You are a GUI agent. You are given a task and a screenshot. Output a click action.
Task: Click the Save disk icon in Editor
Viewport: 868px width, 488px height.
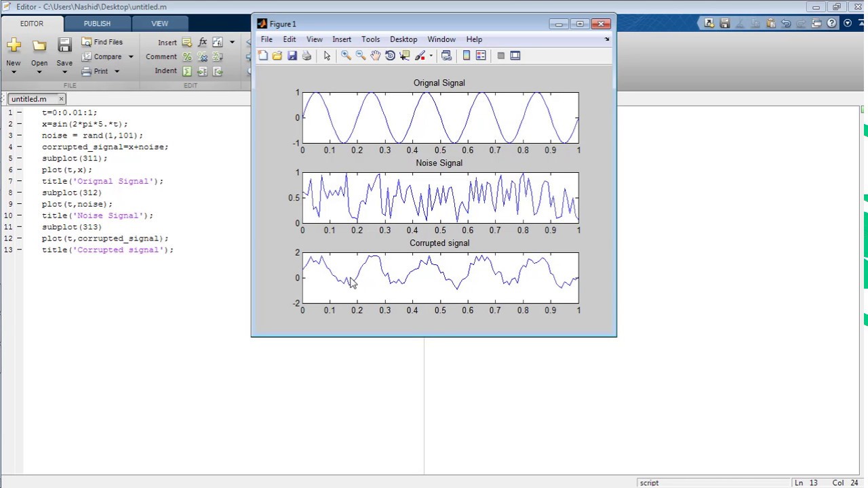pyautogui.click(x=64, y=45)
